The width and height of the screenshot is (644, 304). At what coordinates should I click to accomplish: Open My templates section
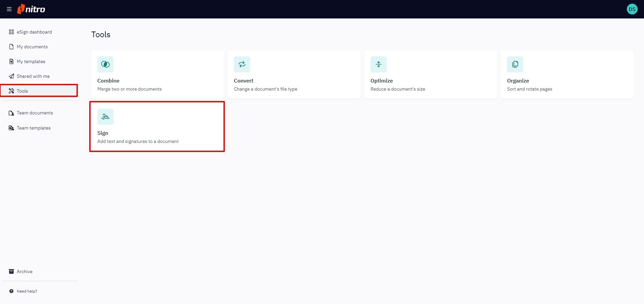(x=31, y=61)
